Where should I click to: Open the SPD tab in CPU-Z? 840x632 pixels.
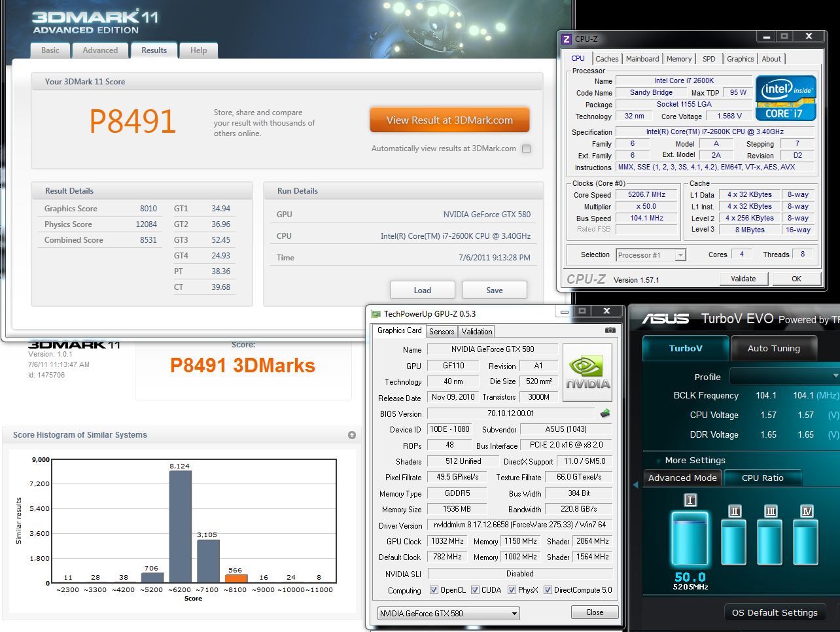click(709, 59)
